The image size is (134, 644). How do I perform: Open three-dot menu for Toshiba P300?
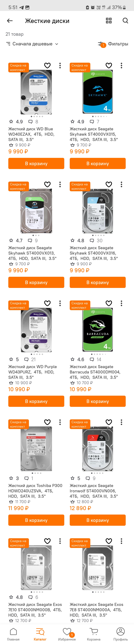pyautogui.click(x=60, y=422)
